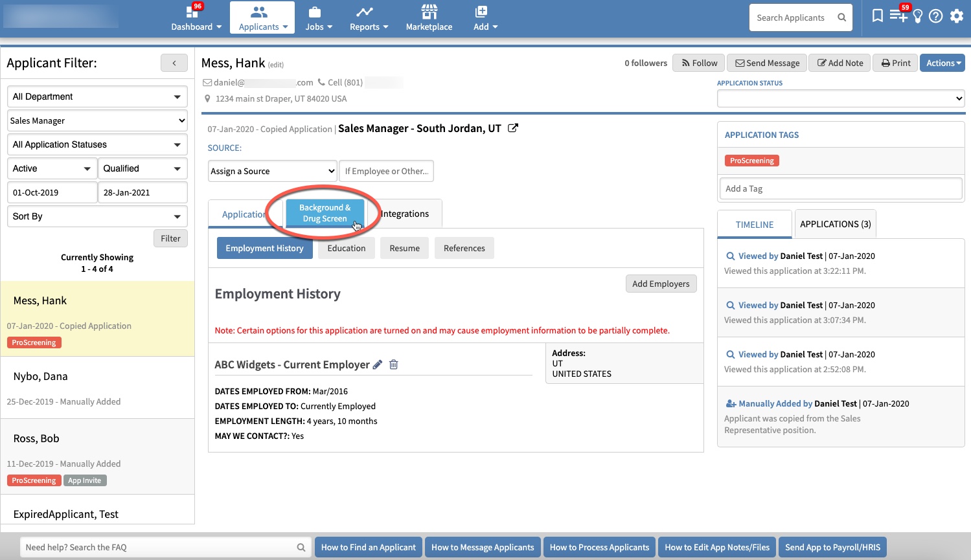Click the Add a Tag input field
Screen dimensions: 971x560
point(840,188)
